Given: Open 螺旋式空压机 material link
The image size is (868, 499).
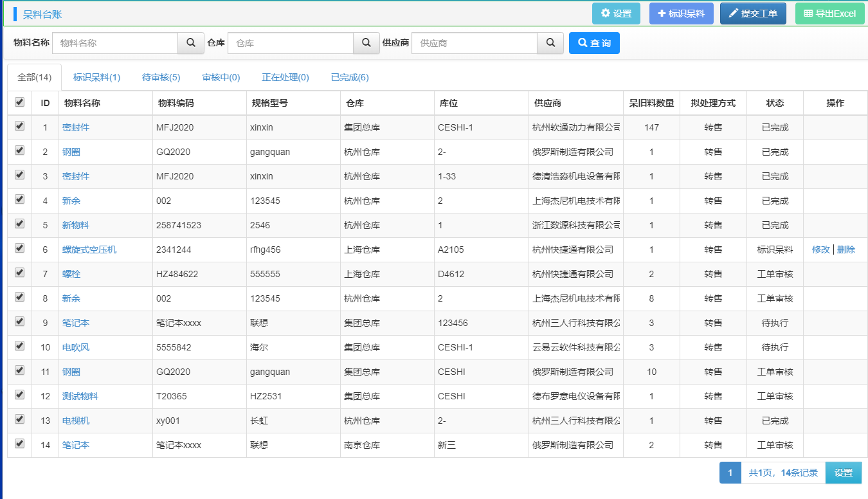Looking at the screenshot, I should point(89,250).
